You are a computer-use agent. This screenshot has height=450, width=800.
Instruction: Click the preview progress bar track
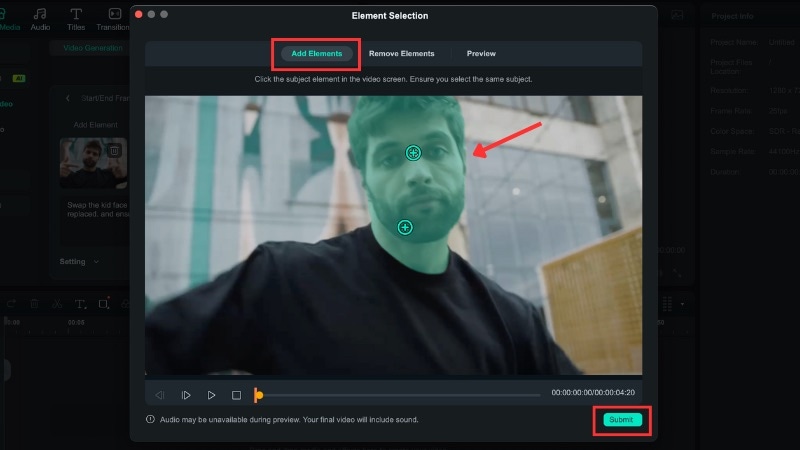(x=399, y=395)
